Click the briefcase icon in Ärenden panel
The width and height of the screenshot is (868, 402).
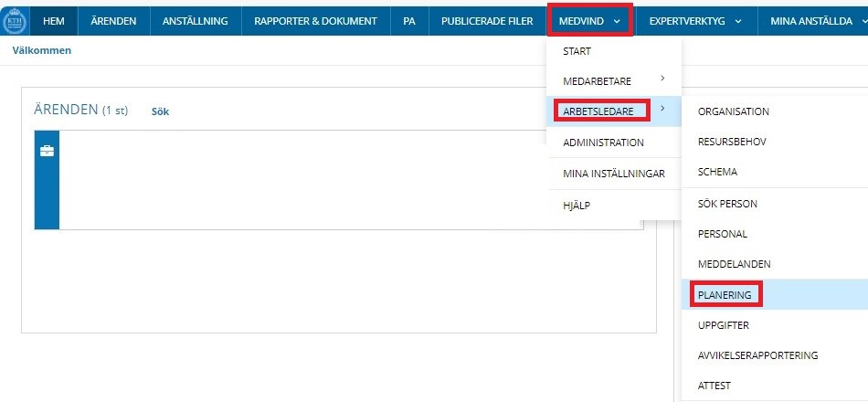click(x=47, y=151)
